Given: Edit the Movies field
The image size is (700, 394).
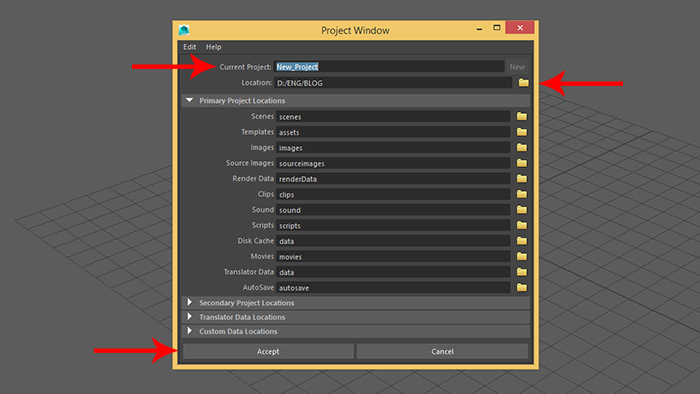Looking at the screenshot, I should [x=393, y=257].
